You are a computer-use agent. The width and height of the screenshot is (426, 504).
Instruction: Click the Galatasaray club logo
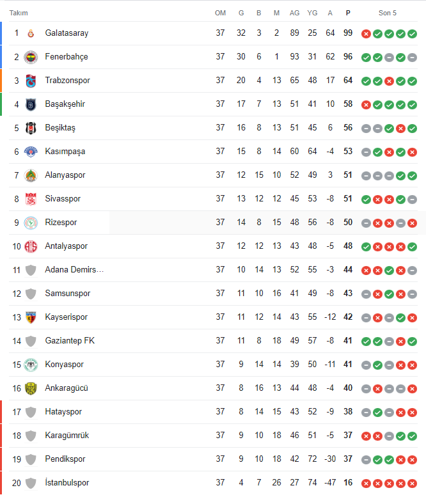pyautogui.click(x=31, y=33)
